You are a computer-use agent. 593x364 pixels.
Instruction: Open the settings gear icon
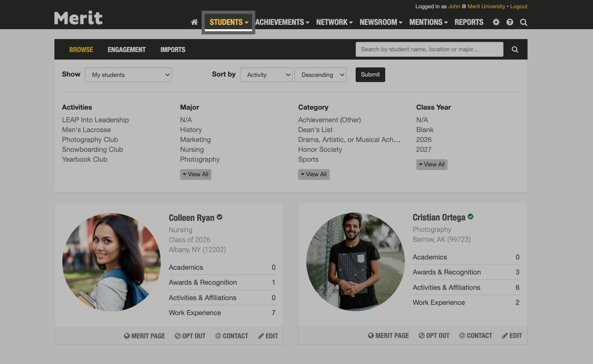click(x=496, y=22)
